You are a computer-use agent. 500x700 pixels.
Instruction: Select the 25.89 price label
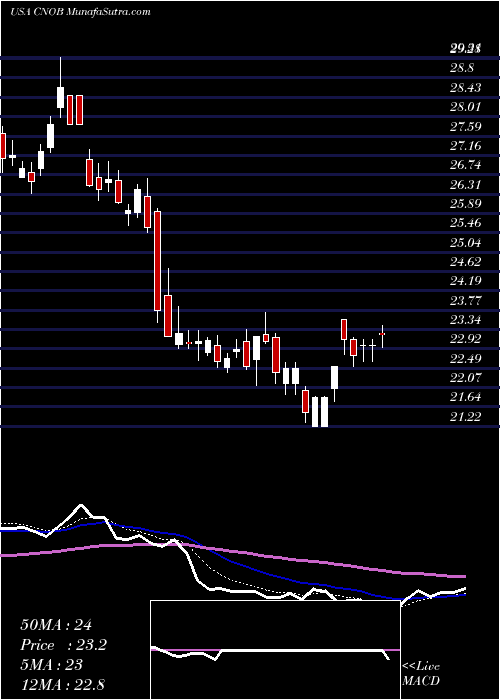click(x=466, y=204)
